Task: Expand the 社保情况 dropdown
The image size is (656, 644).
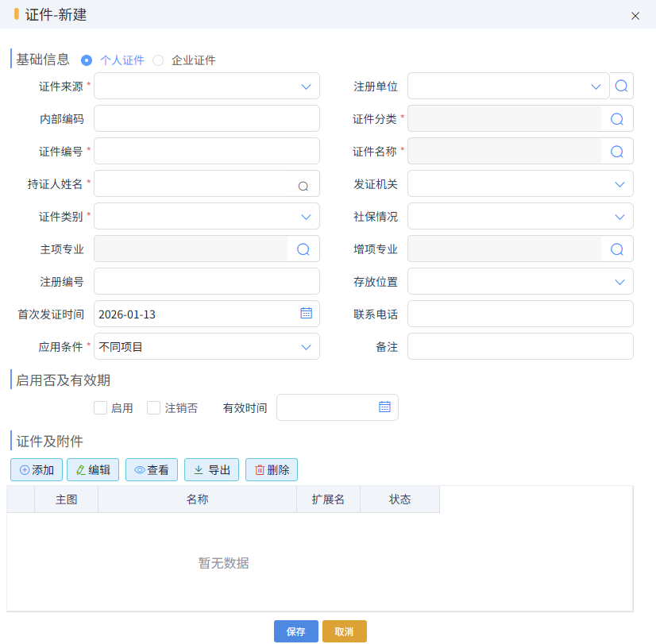Action: tap(620, 216)
